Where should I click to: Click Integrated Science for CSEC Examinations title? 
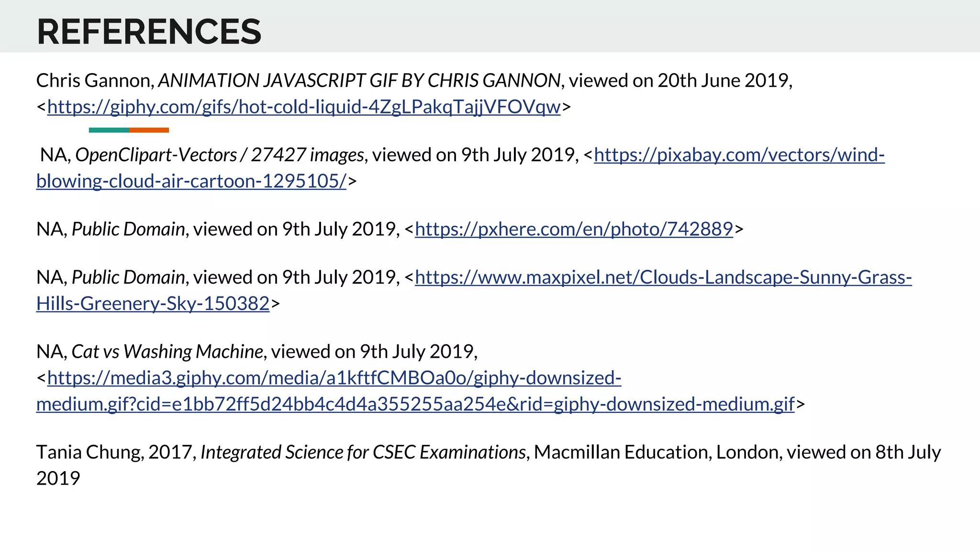tap(363, 452)
